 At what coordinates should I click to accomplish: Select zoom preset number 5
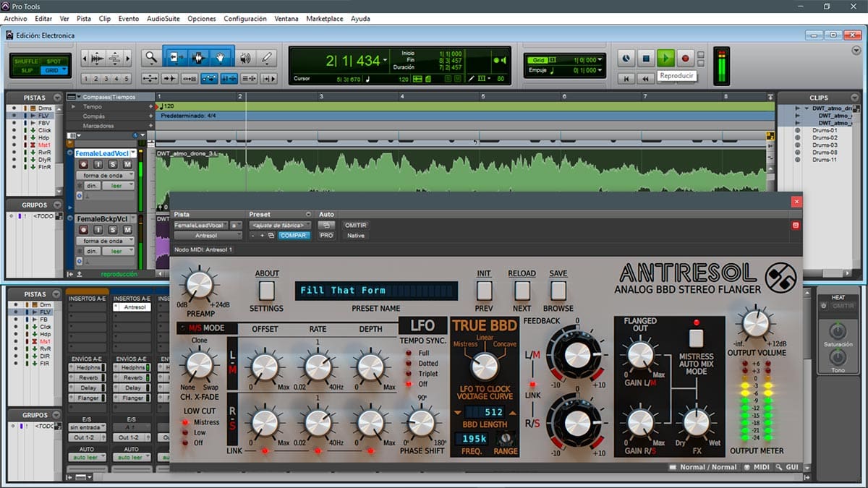click(127, 79)
